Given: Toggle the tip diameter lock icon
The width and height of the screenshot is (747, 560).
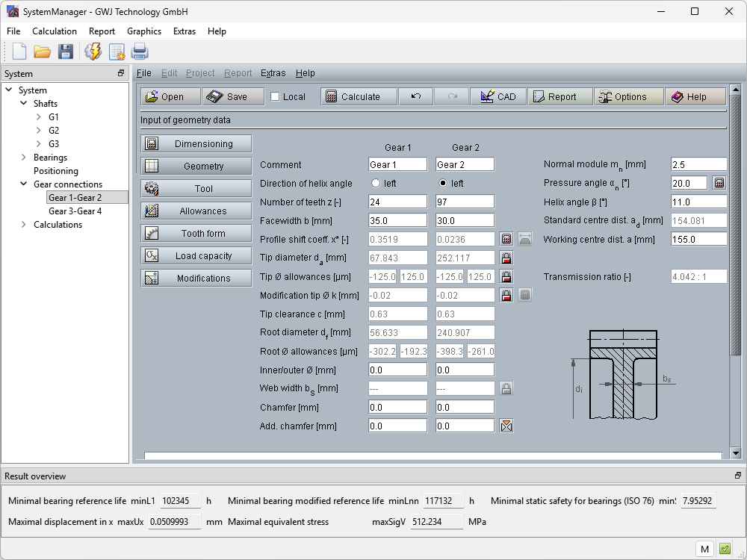Looking at the screenshot, I should pos(506,258).
